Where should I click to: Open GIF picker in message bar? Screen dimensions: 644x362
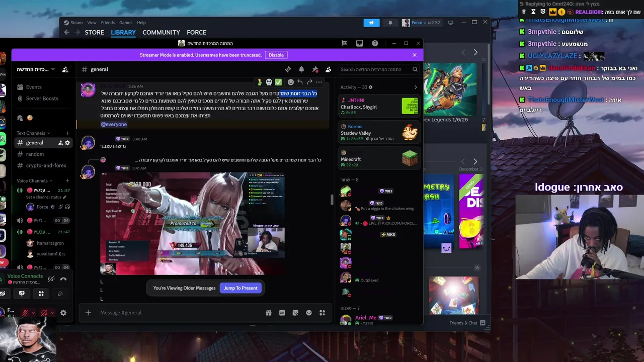point(282,313)
